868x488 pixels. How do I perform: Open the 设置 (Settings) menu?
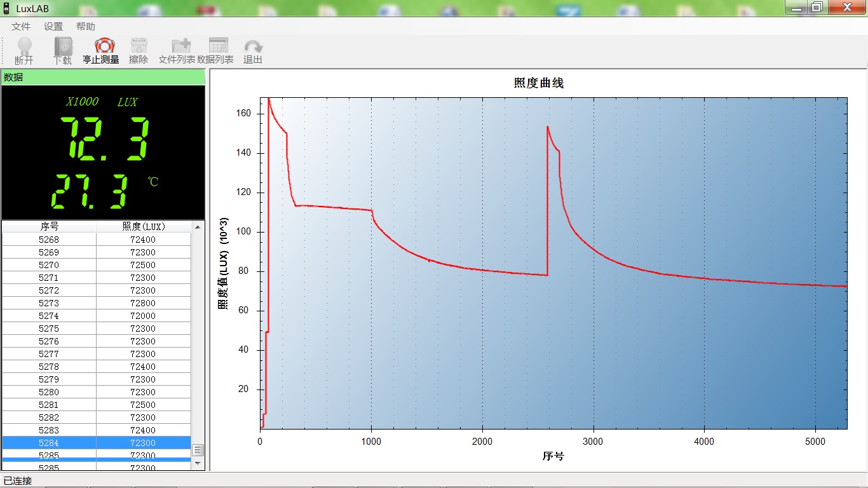53,27
